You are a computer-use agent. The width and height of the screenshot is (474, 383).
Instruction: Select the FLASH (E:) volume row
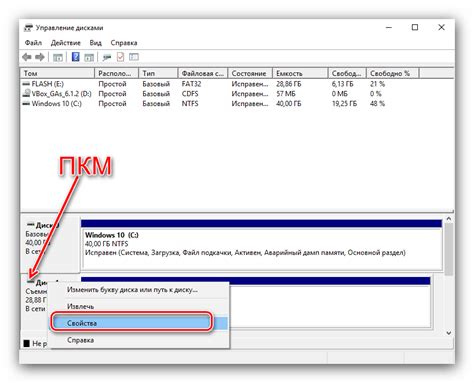[220, 84]
